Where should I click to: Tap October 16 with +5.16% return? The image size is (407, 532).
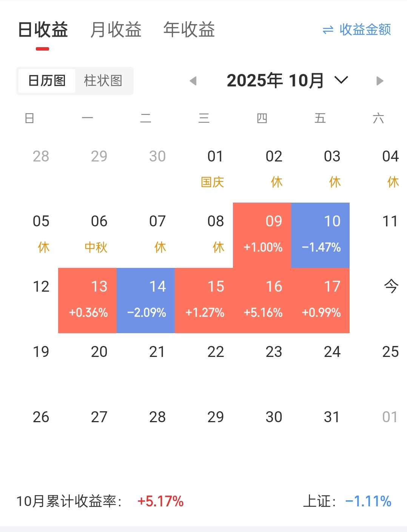[262, 300]
